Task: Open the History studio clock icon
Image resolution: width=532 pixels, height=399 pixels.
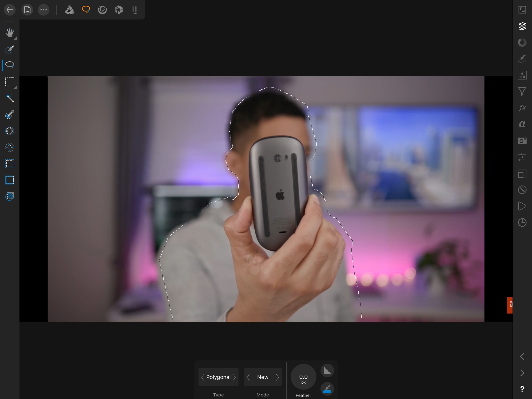Action: [x=522, y=223]
